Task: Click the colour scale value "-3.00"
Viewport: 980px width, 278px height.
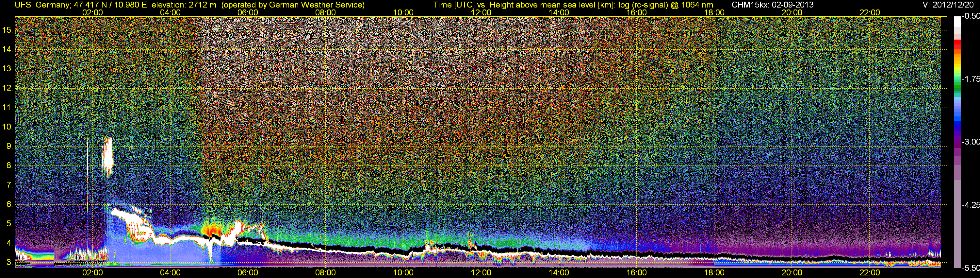Action: click(x=971, y=142)
